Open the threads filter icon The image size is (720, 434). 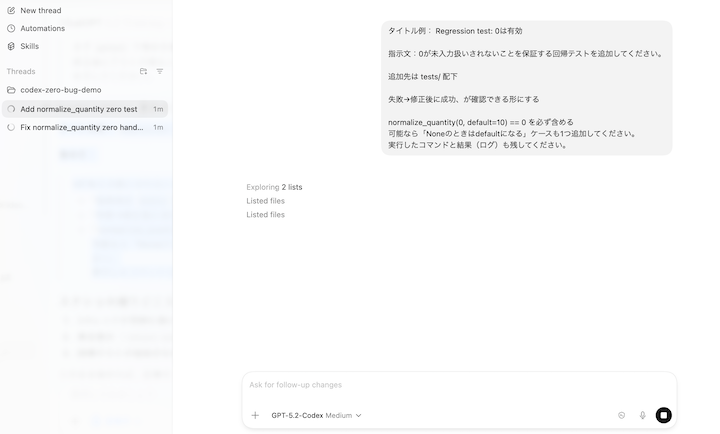160,71
